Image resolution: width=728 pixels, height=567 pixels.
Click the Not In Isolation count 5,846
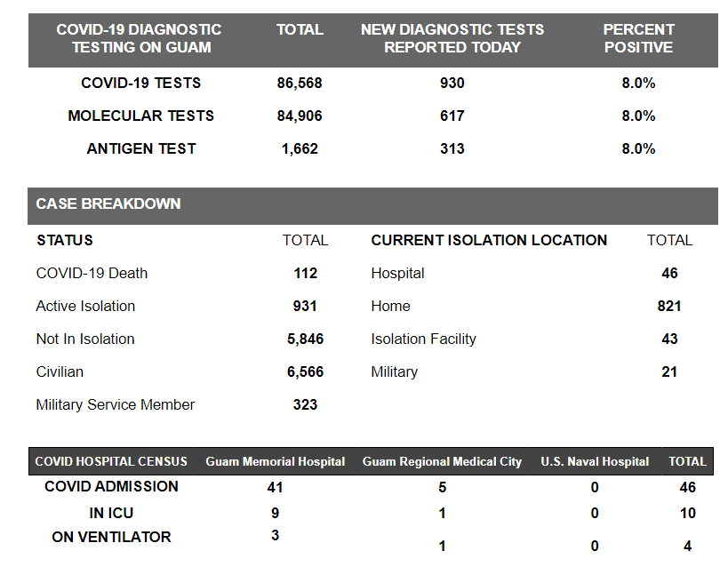[305, 339]
